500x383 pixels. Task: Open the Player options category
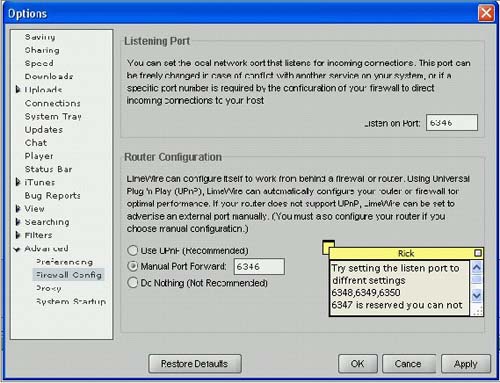39,156
